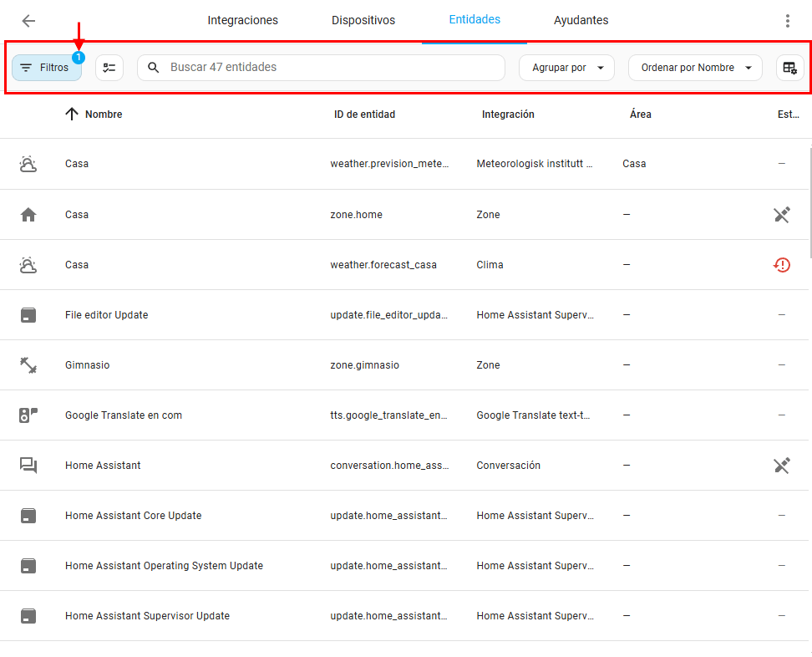Click read-only pencil icon for zone.home
812x657 pixels.
click(781, 215)
